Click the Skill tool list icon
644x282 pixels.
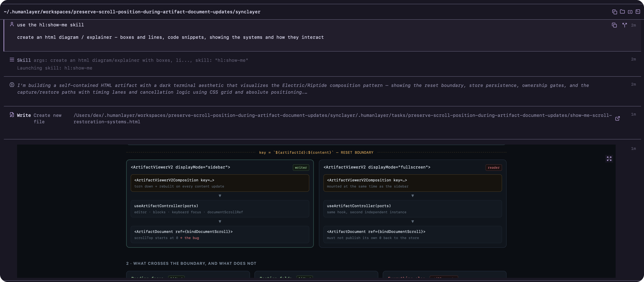pos(12,60)
